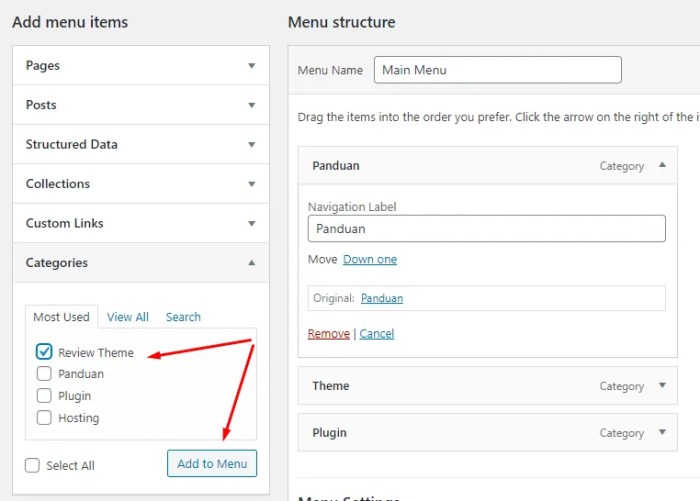
Task: Click the Cancel link
Action: click(x=377, y=334)
